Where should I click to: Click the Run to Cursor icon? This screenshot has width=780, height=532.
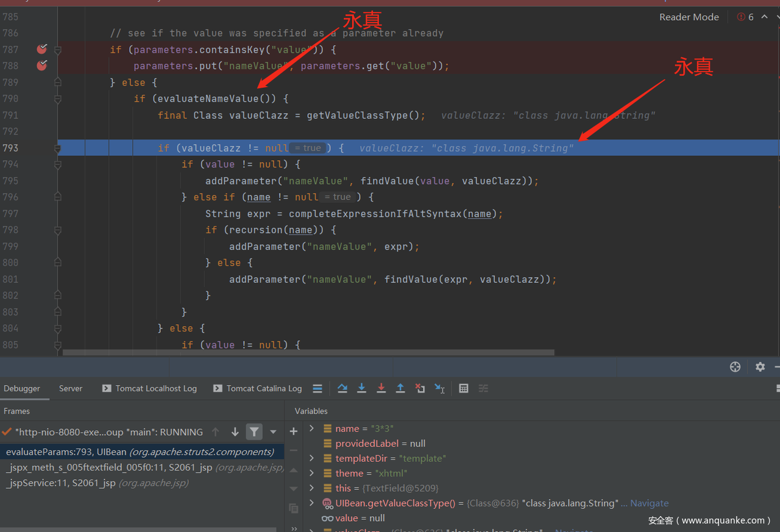click(x=439, y=388)
